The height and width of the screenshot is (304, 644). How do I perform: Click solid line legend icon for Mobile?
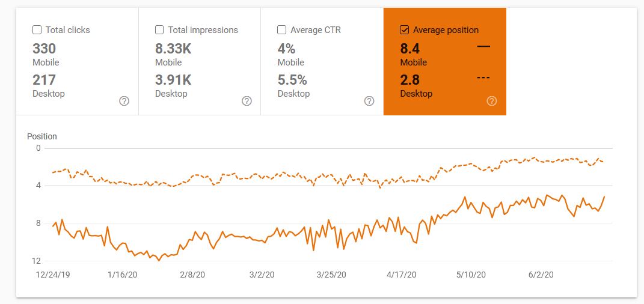pyautogui.click(x=483, y=46)
